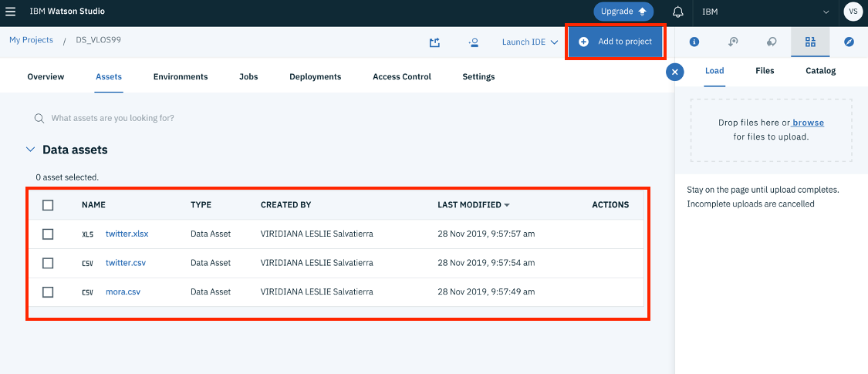Click the file drop zone area

pyautogui.click(x=771, y=130)
